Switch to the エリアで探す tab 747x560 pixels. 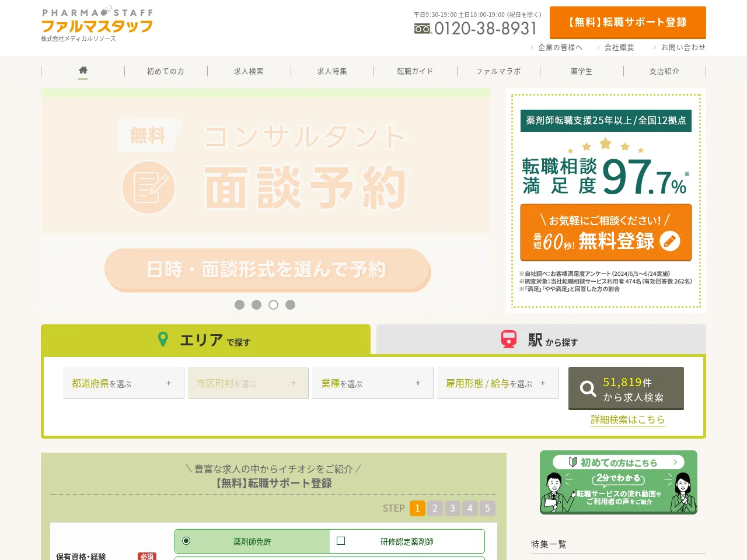pyautogui.click(x=205, y=339)
